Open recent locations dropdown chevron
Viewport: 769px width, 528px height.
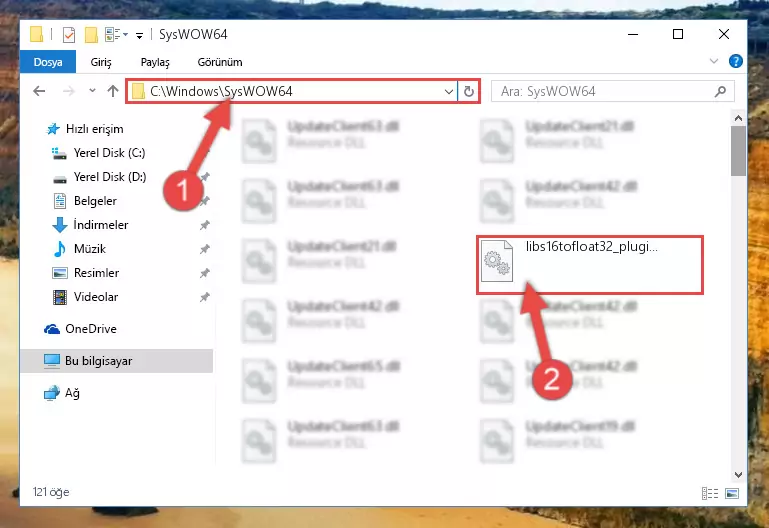click(92, 91)
